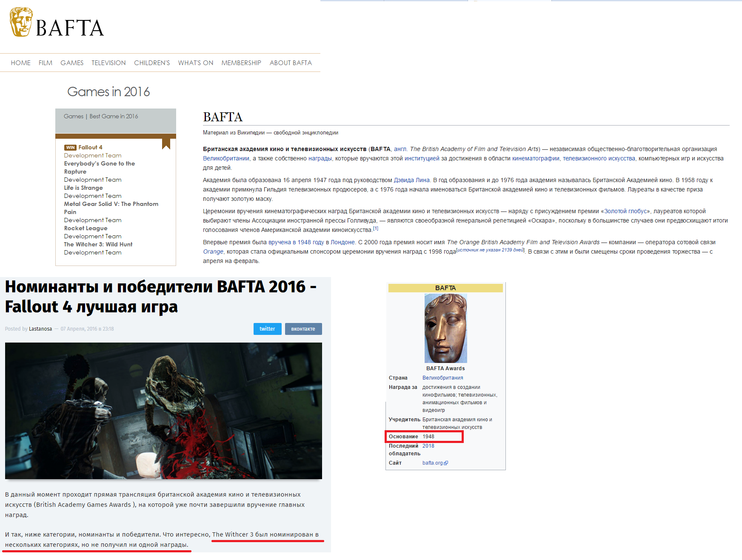Click the twitter share button
The width and height of the screenshot is (742, 560).
click(x=267, y=329)
